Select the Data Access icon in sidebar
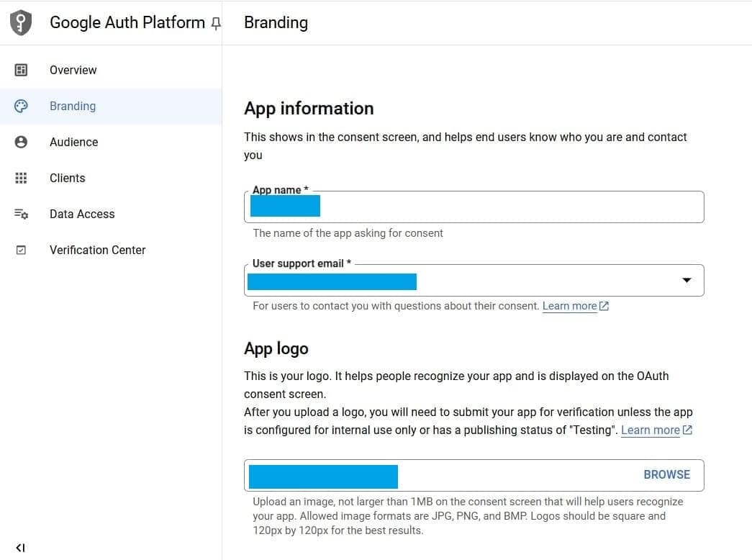The image size is (752, 560). [x=22, y=214]
